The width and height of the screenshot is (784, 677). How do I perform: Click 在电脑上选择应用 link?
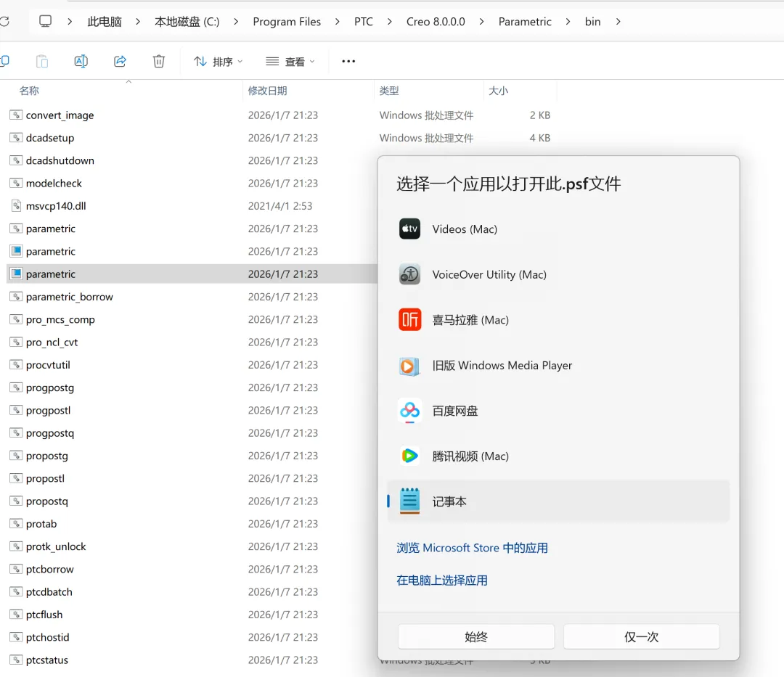[442, 580]
